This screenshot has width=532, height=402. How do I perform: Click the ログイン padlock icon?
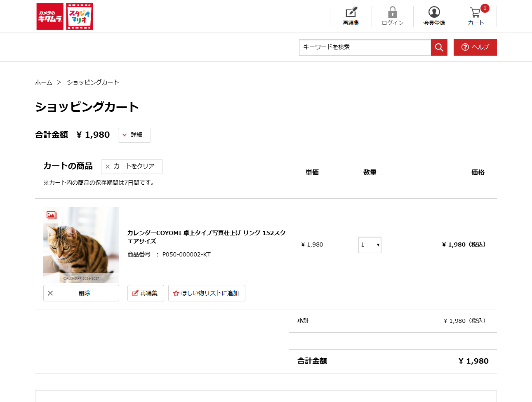pyautogui.click(x=392, y=12)
